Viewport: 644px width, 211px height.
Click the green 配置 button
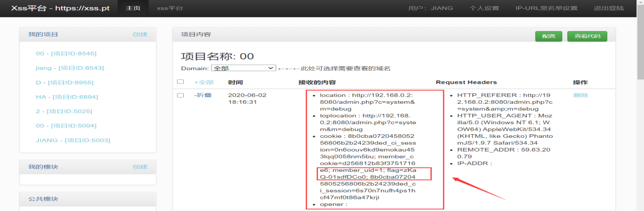click(x=549, y=36)
